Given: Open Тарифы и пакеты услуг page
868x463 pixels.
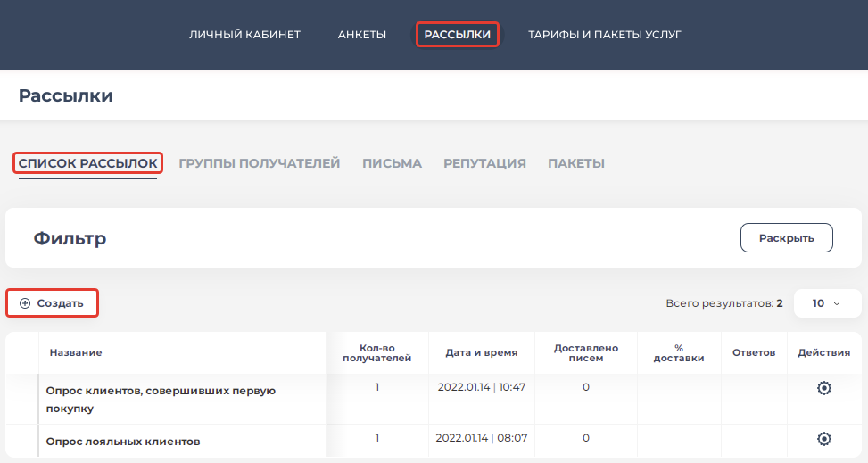Looking at the screenshot, I should click(x=605, y=34).
